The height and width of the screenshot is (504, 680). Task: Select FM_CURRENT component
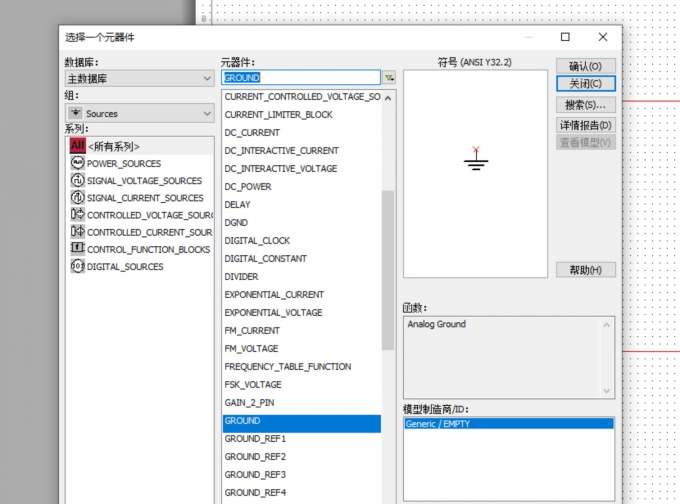click(x=302, y=331)
